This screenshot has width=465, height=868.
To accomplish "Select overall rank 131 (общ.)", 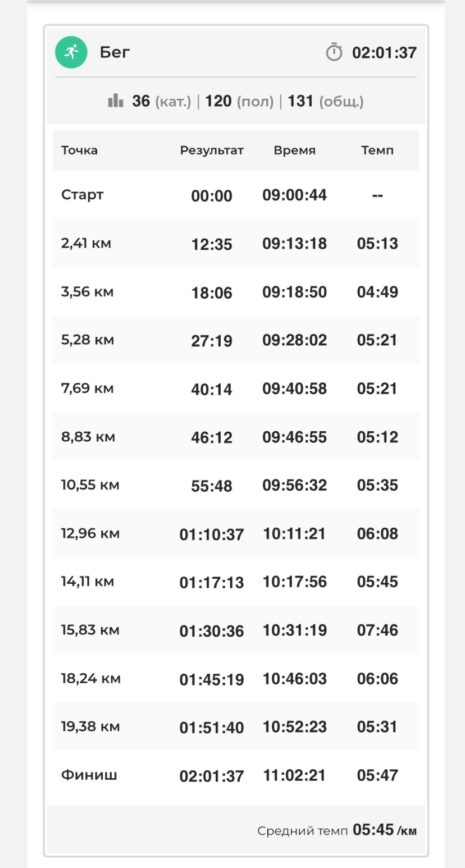I will 326,102.
